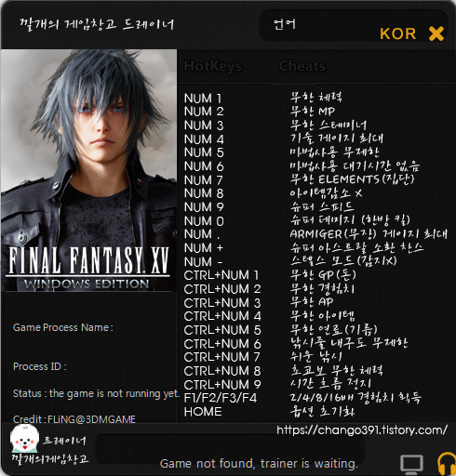Viewport: 456px width, 476px height.
Task: Click the NUM 7 ELEMENTS cheat entry
Action: 315,179
